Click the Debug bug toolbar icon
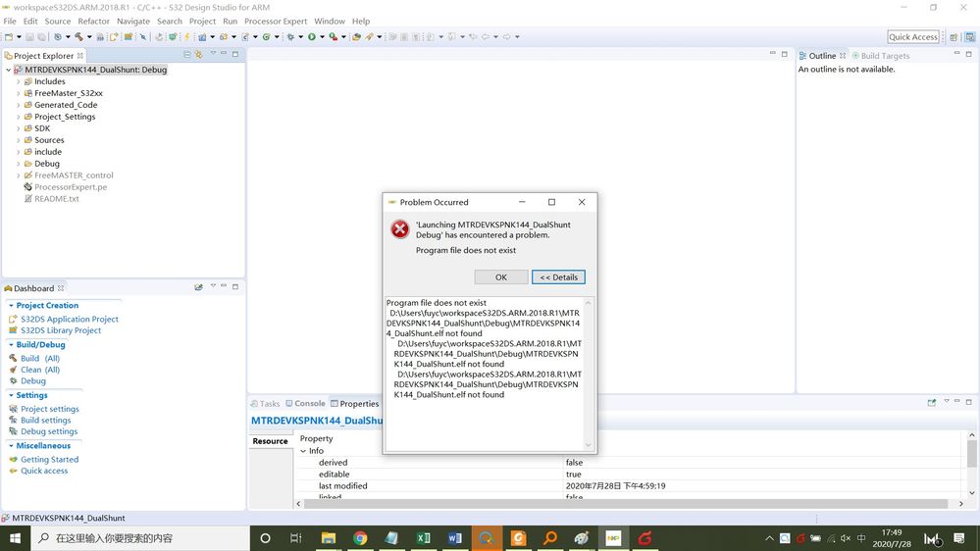 click(290, 37)
